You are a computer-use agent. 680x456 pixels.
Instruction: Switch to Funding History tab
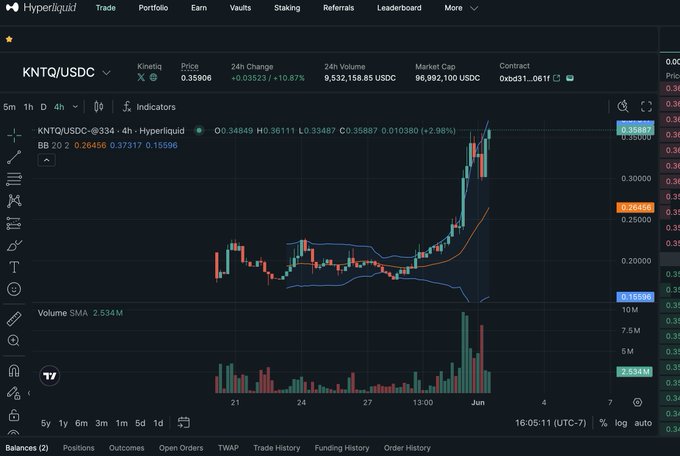pos(342,448)
